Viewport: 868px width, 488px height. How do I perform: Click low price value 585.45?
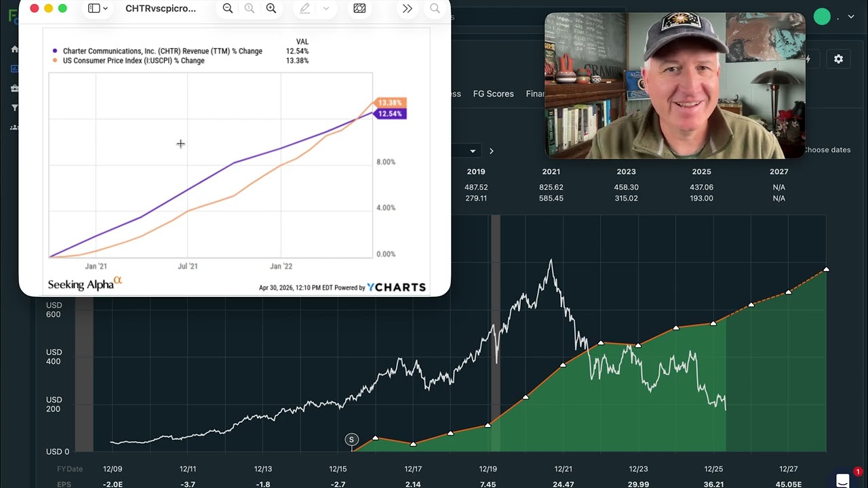point(551,198)
